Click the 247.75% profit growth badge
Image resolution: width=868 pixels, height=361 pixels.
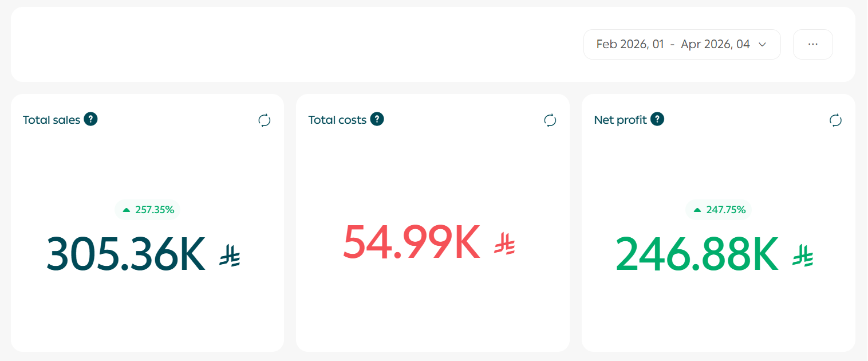(719, 210)
